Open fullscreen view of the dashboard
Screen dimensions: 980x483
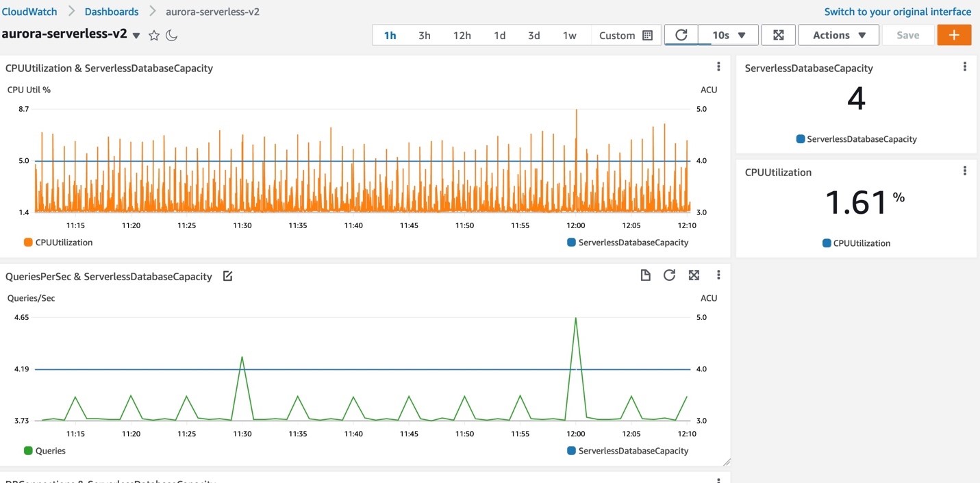pos(778,34)
